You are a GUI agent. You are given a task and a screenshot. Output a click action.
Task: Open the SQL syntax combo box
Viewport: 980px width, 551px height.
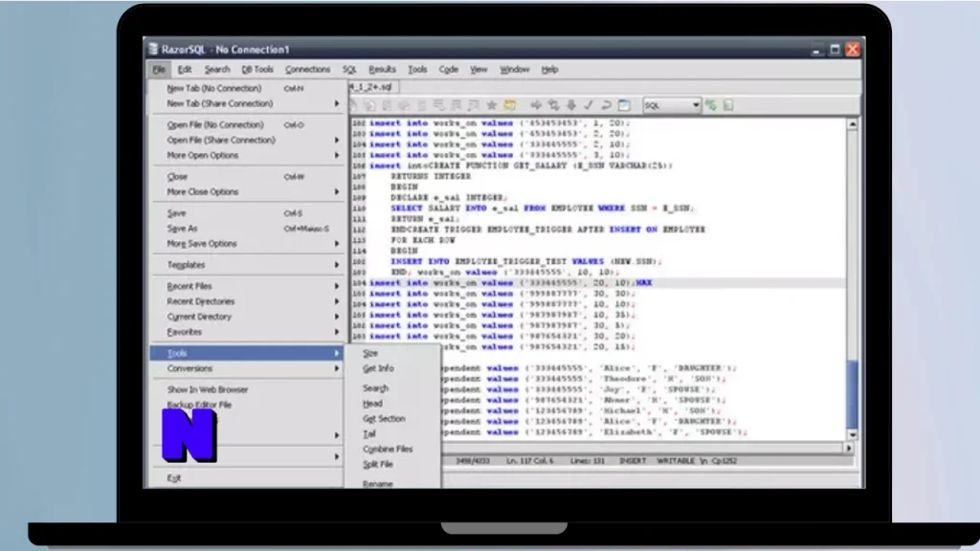[x=672, y=105]
